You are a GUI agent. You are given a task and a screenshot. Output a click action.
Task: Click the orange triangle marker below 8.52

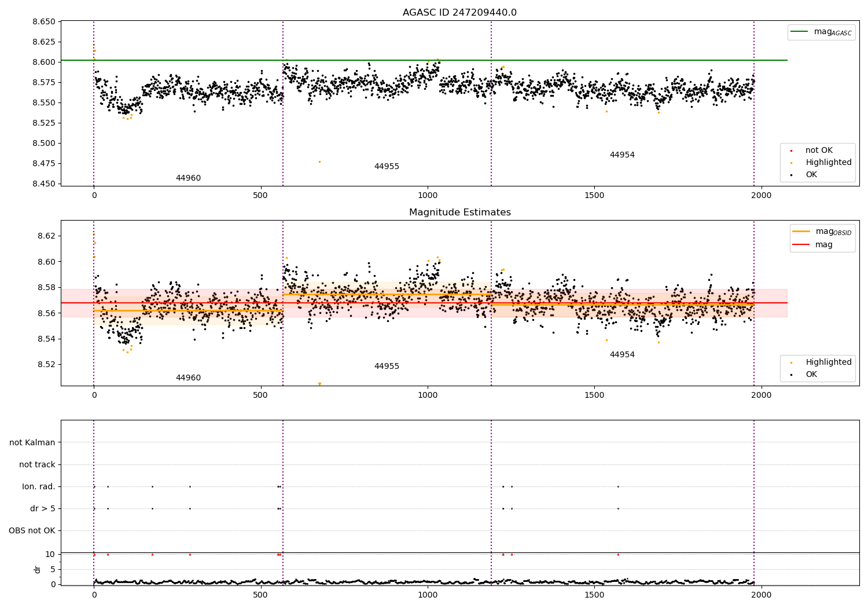point(319,384)
